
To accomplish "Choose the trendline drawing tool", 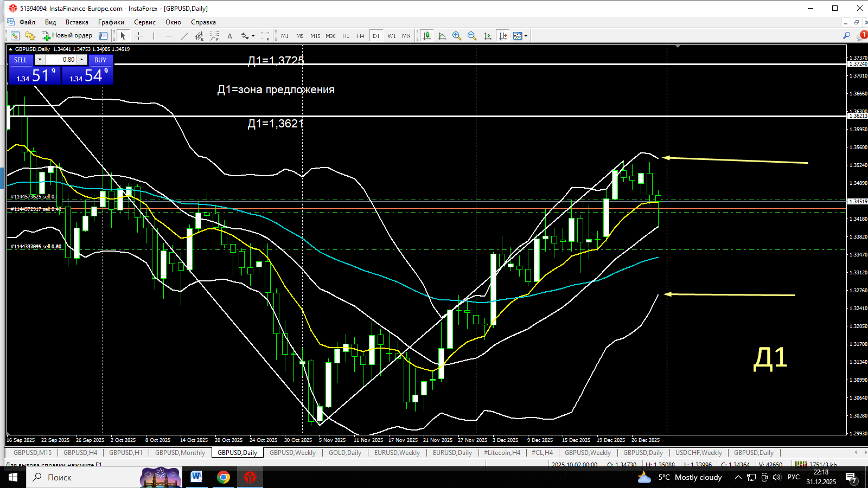I will (x=184, y=36).
